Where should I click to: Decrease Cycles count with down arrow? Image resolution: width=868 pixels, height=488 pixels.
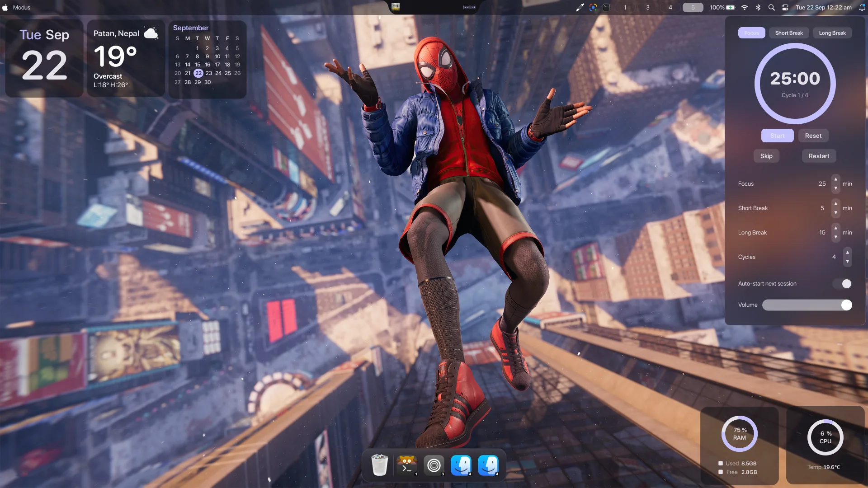[x=847, y=261]
